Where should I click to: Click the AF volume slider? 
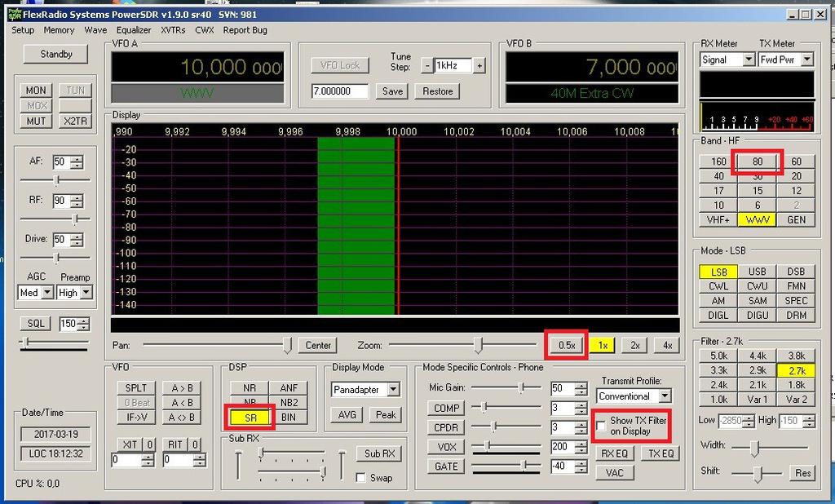click(x=55, y=180)
